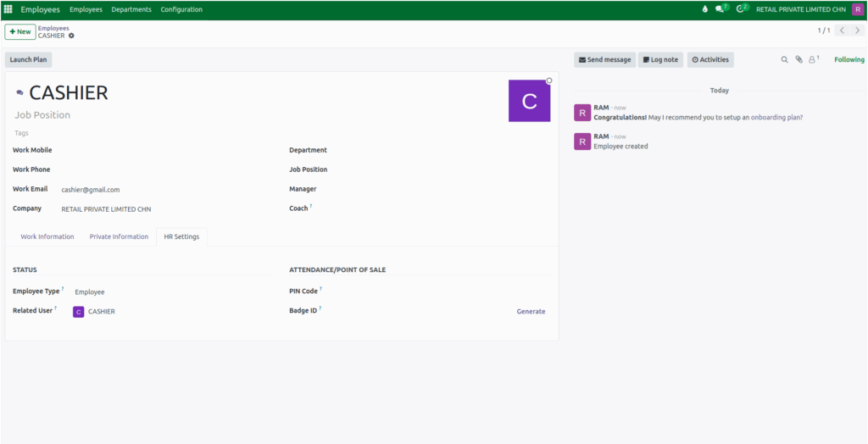The width and height of the screenshot is (868, 444).
Task: Click the Work Mobile field
Action: point(167,150)
